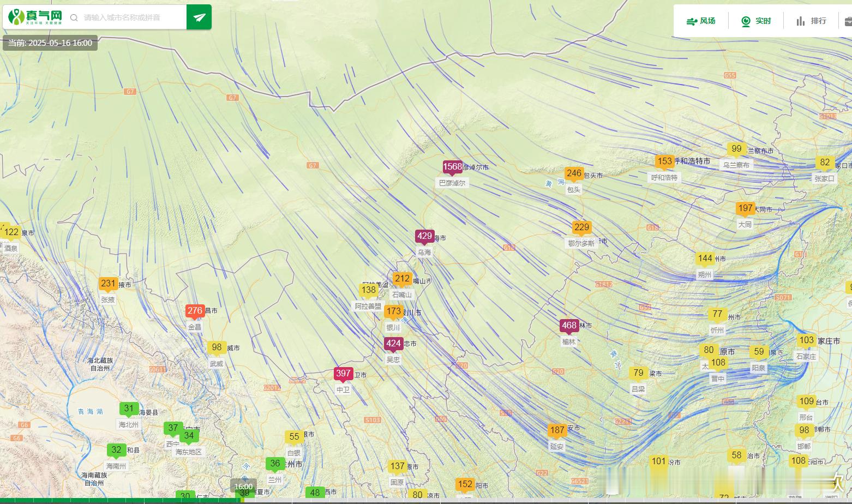The height and width of the screenshot is (504, 852).
Task: Select the 144 marker at 朔州
Action: click(705, 259)
